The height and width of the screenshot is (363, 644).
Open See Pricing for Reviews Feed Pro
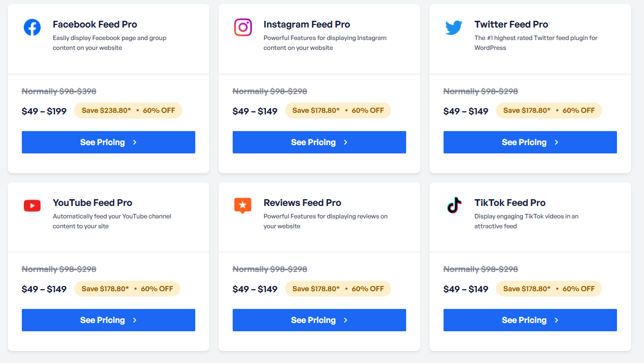[x=319, y=320]
